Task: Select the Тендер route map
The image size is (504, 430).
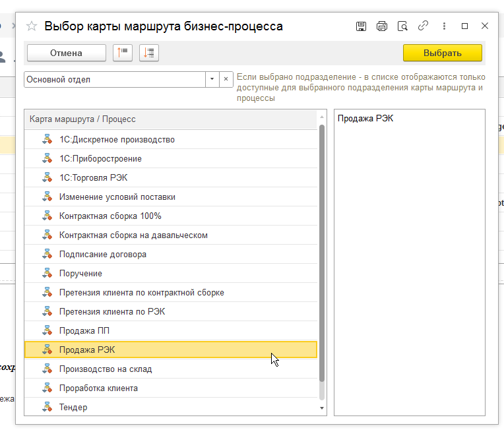Action: point(73,407)
